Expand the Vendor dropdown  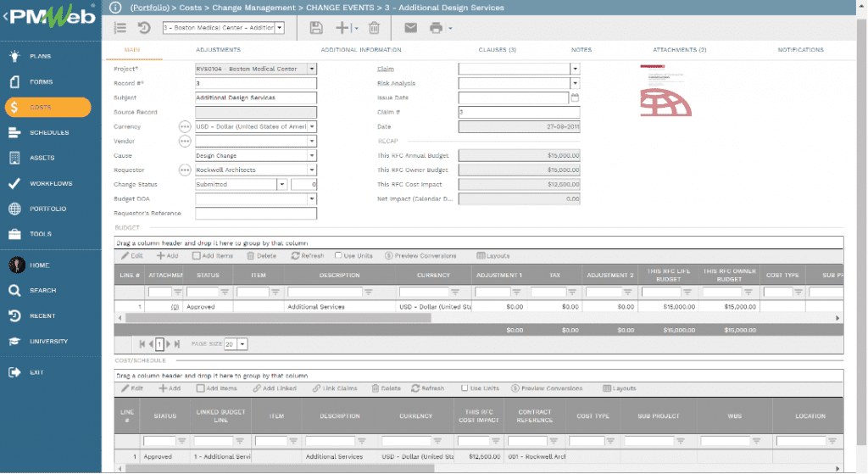312,142
